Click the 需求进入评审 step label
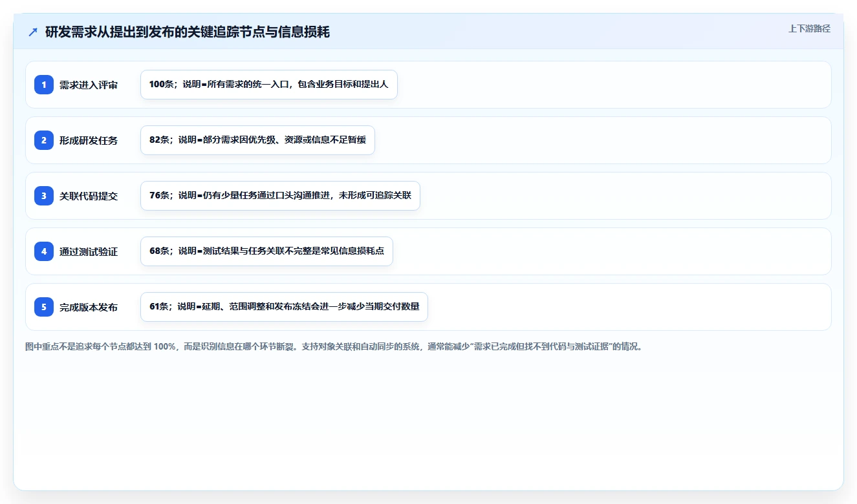 click(x=89, y=85)
